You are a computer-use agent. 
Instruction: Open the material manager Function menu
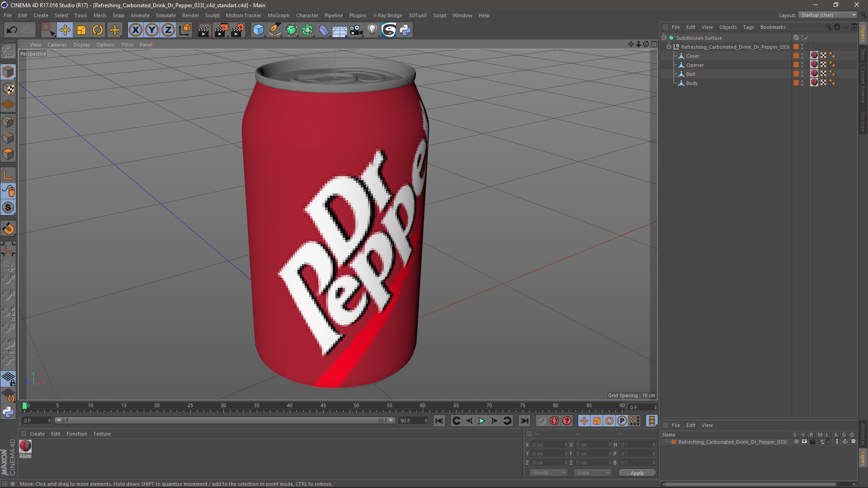coord(76,434)
